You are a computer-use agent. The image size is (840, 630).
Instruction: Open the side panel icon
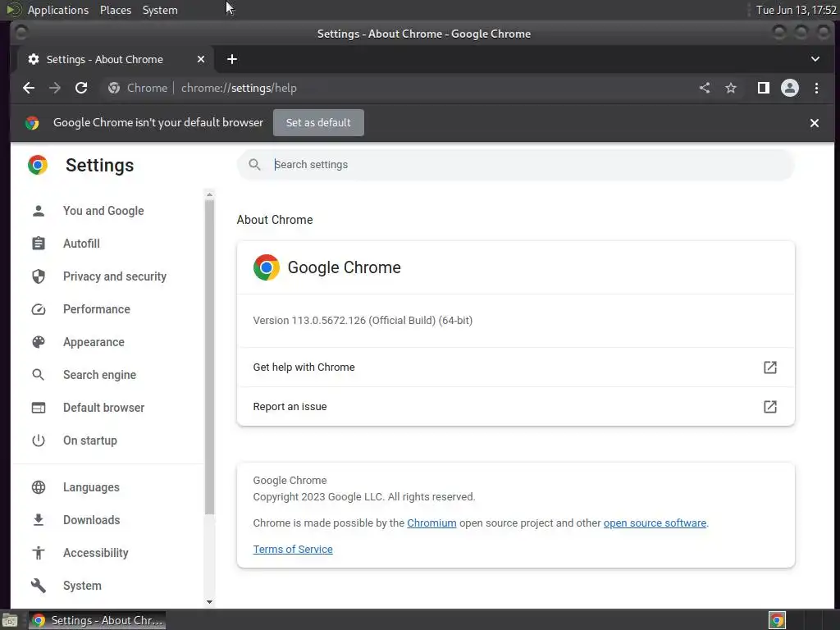(763, 88)
